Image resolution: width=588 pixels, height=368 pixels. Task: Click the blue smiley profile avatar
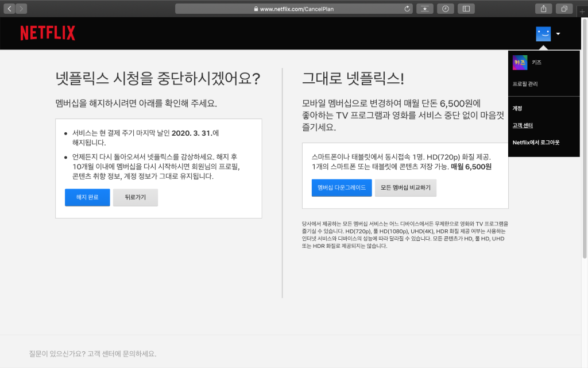(x=543, y=34)
